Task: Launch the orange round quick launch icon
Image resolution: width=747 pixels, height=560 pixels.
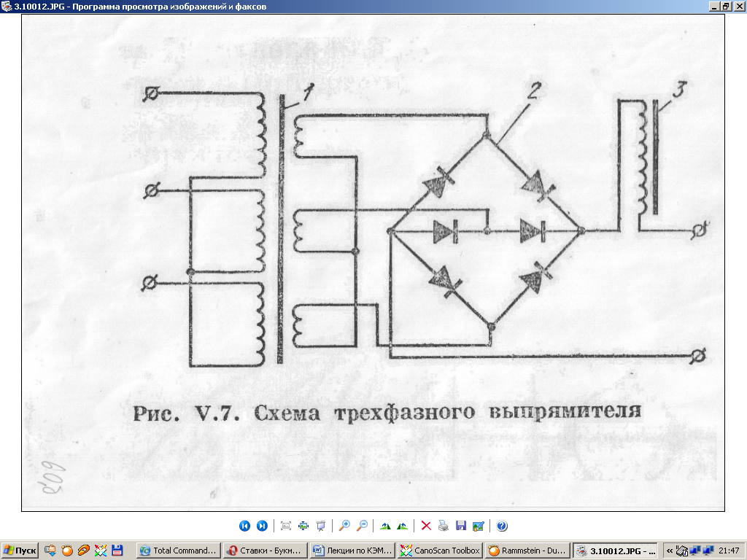Action: (x=67, y=551)
